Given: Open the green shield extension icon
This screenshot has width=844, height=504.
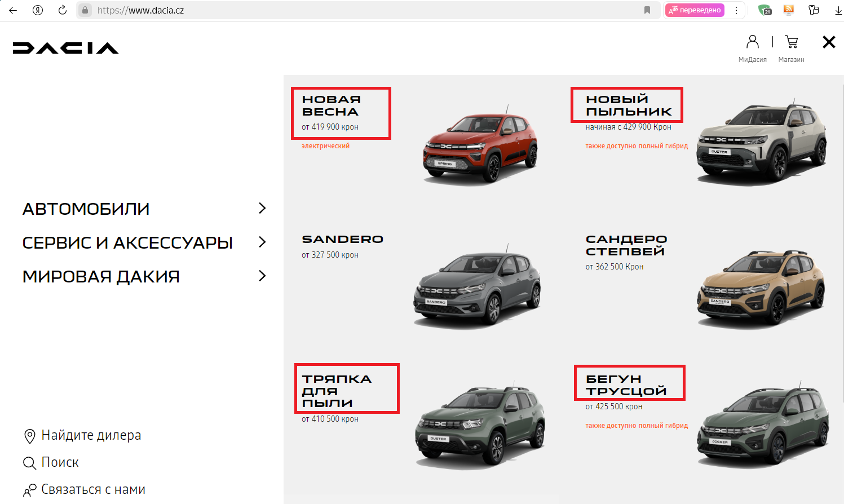Looking at the screenshot, I should tap(765, 10).
